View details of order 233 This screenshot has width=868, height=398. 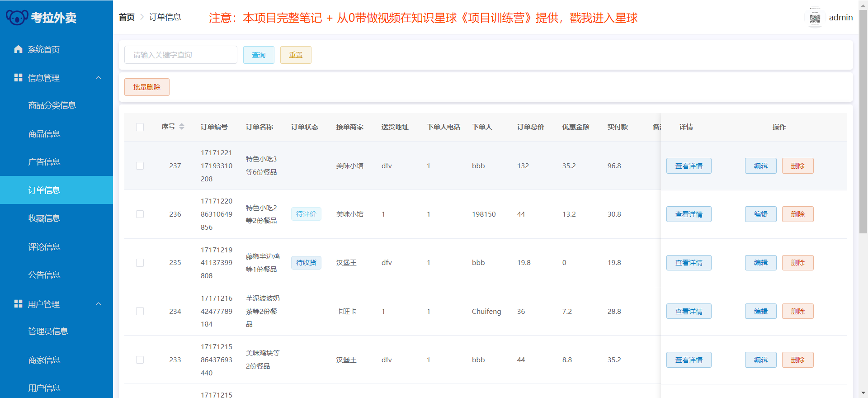click(x=689, y=360)
